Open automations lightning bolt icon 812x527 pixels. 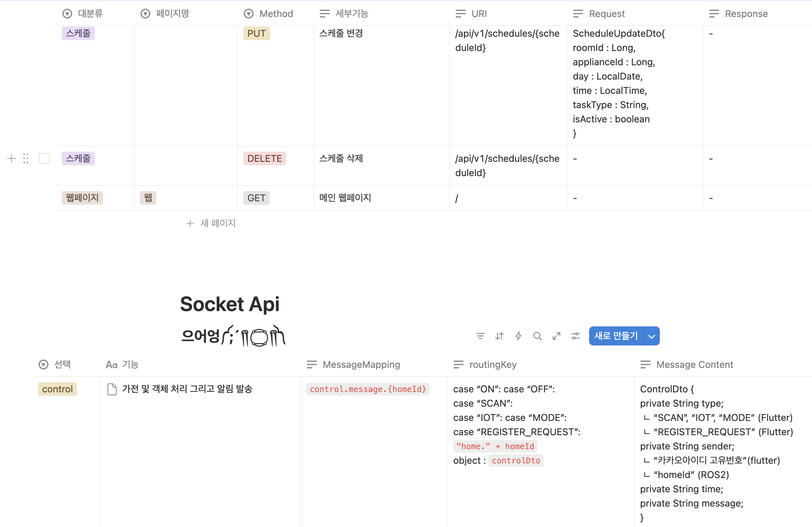click(518, 336)
